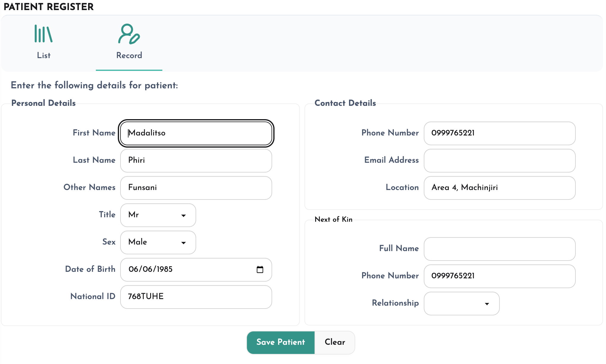This screenshot has width=606, height=364.
Task: Focus the First Name field
Action: tap(196, 133)
